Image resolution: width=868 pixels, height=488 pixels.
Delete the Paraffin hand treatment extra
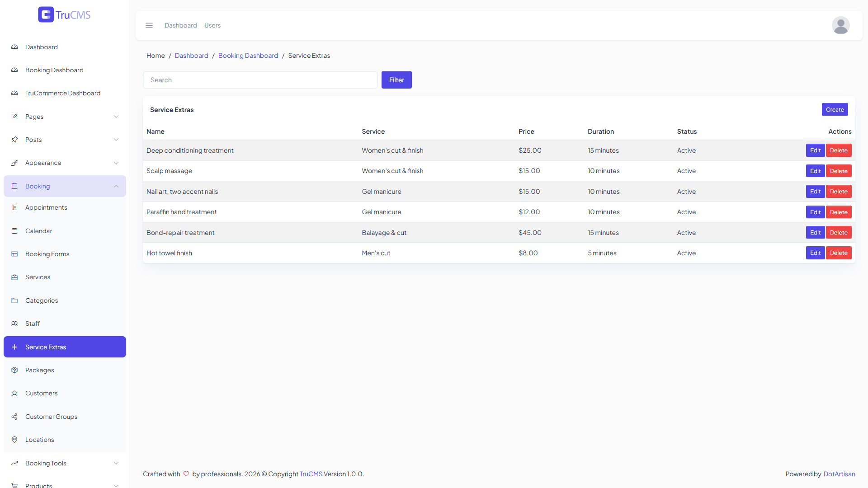pyautogui.click(x=839, y=212)
